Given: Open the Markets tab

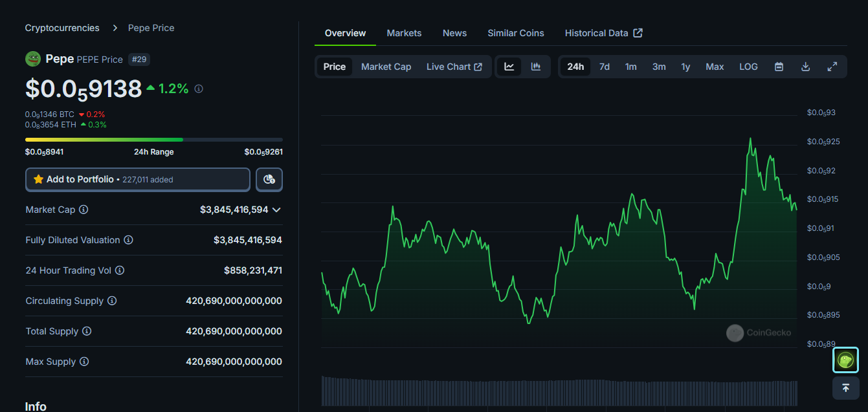Looking at the screenshot, I should coord(404,33).
